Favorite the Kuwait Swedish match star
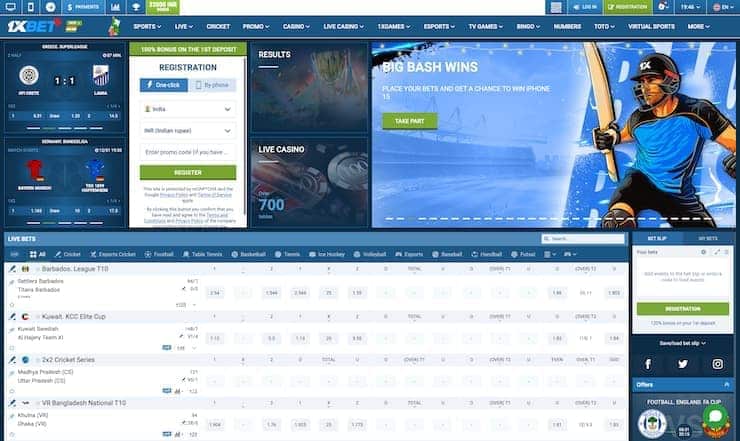The height and width of the screenshot is (441, 740). [x=12, y=348]
